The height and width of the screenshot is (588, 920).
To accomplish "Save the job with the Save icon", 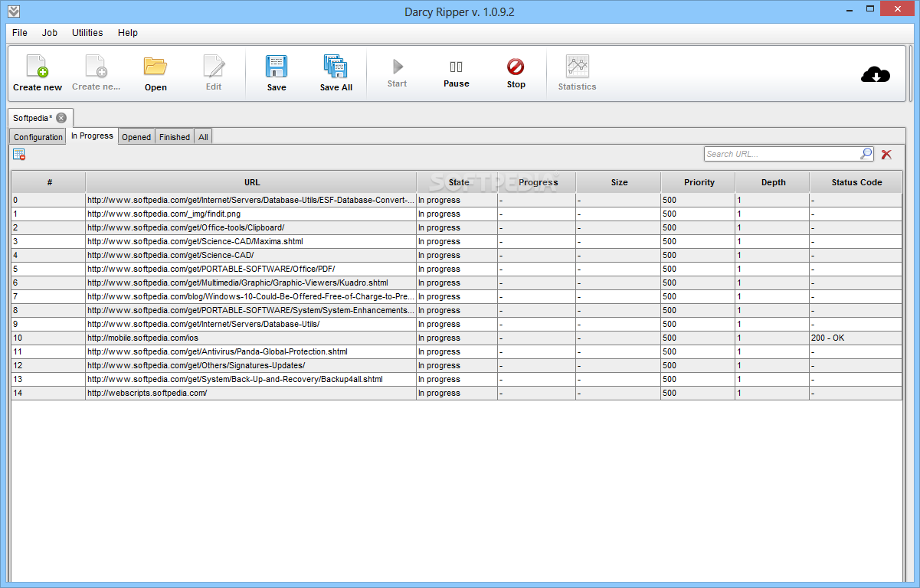I will click(277, 67).
